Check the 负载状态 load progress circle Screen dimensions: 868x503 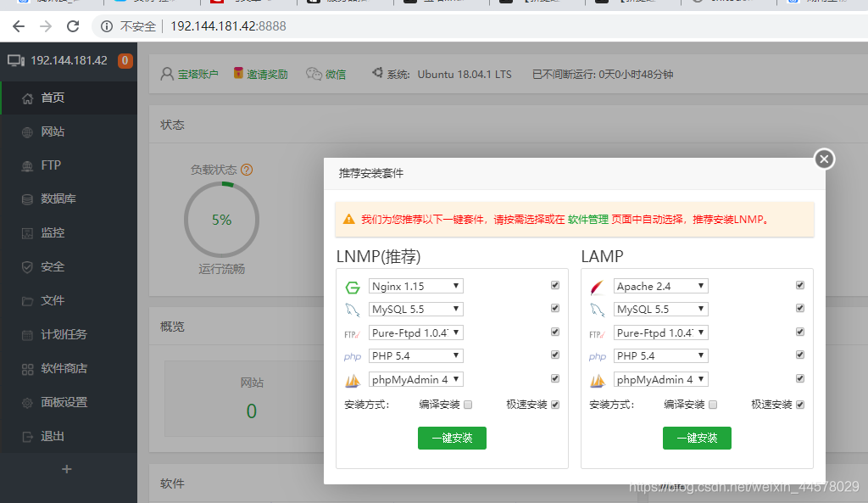pyautogui.click(x=221, y=219)
